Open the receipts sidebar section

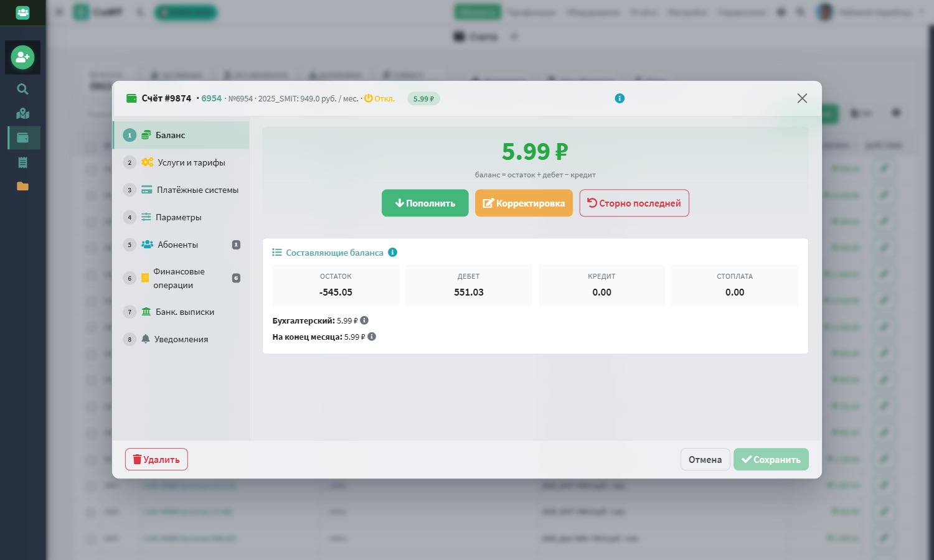point(22,162)
